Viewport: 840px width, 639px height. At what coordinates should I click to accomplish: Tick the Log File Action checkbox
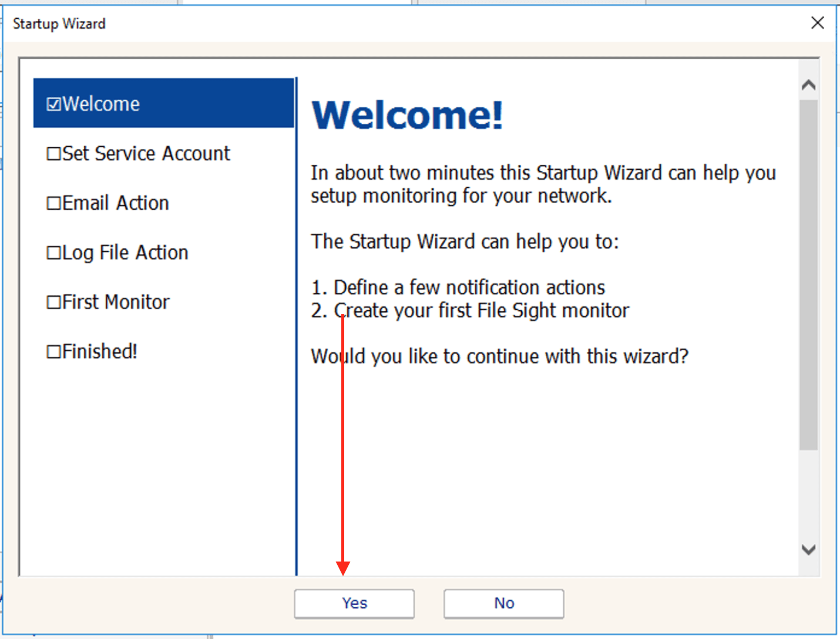point(54,253)
